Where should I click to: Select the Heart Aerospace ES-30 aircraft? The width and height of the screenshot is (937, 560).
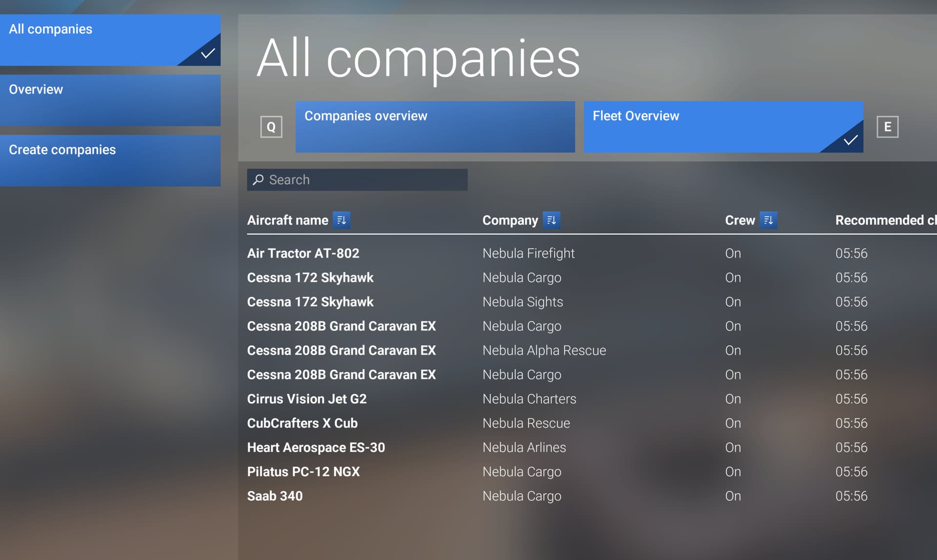pyautogui.click(x=316, y=447)
